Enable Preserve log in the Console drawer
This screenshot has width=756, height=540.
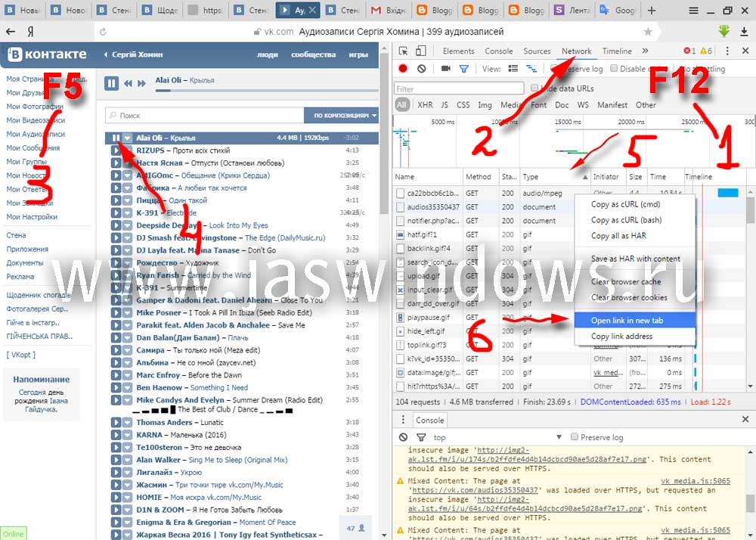(575, 437)
